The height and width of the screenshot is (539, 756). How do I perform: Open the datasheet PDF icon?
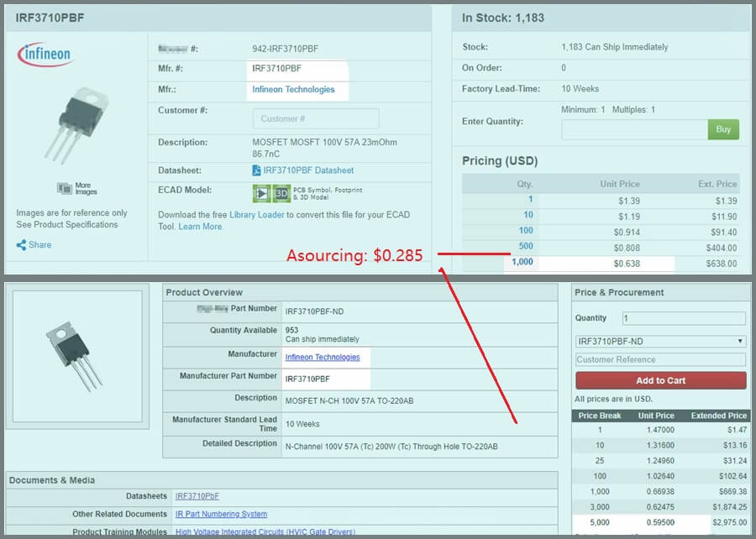(x=256, y=170)
